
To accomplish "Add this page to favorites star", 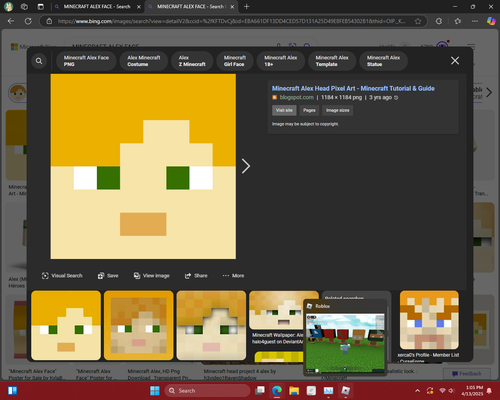I will pyautogui.click(x=418, y=21).
